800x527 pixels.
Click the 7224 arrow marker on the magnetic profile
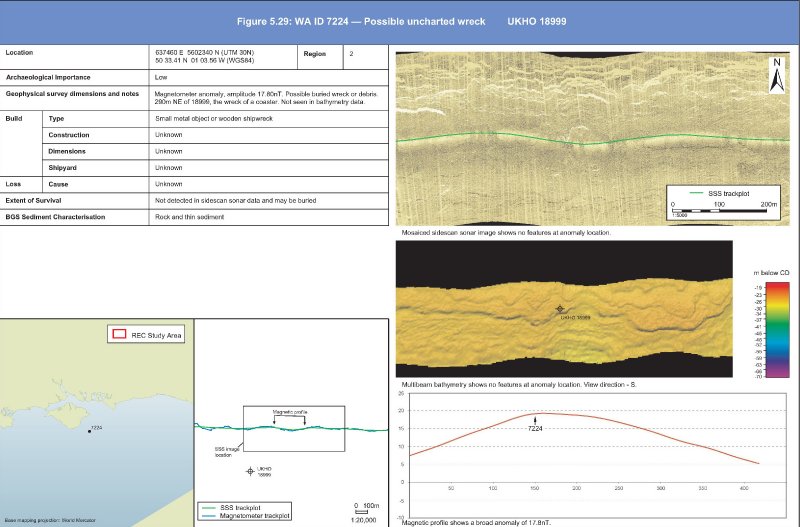click(535, 420)
